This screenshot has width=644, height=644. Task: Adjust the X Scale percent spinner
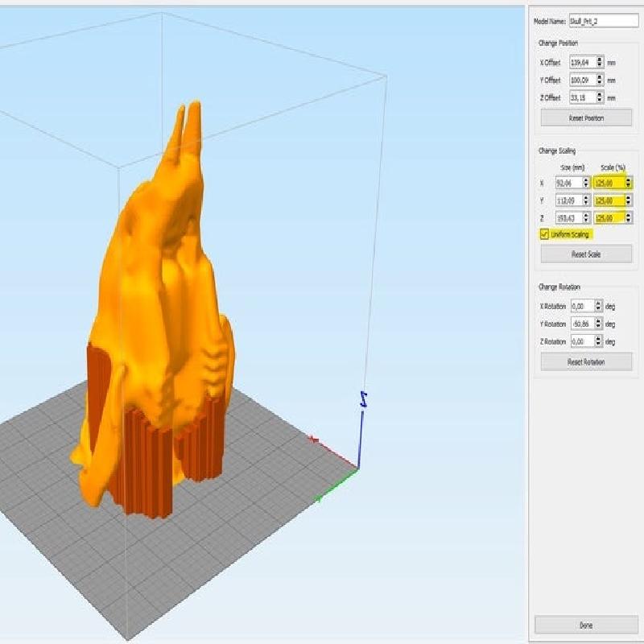coord(629,183)
